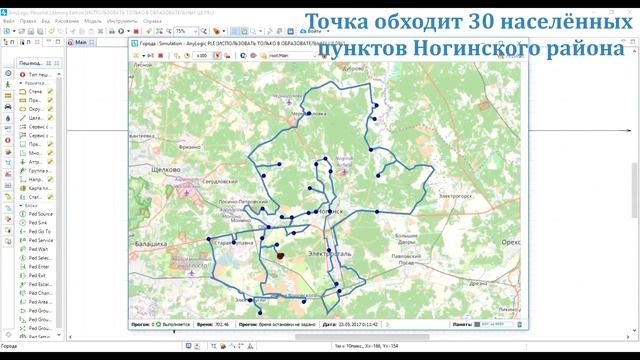Open the Run button dropdown arrow
This screenshot has width=640, height=360.
coord(128,31)
